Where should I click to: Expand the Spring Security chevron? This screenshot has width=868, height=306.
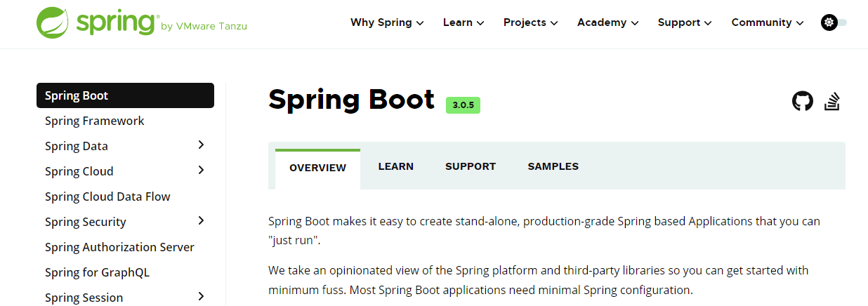pyautogui.click(x=201, y=221)
